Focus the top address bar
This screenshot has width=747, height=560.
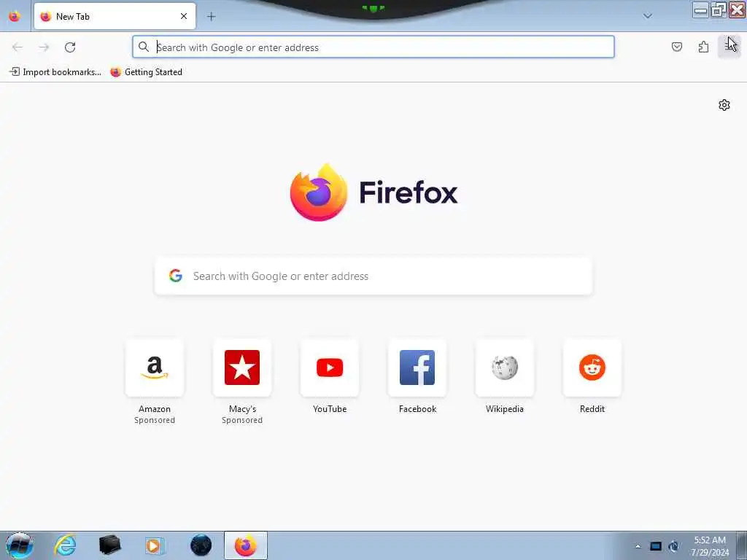pyautogui.click(x=373, y=47)
